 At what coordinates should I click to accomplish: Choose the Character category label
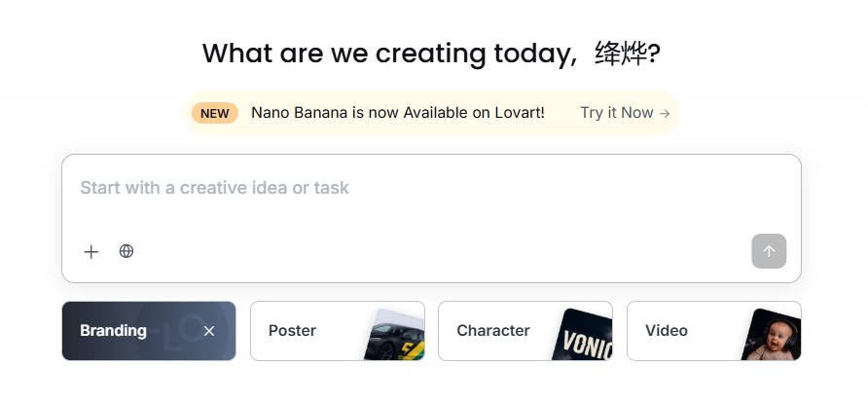tap(493, 331)
